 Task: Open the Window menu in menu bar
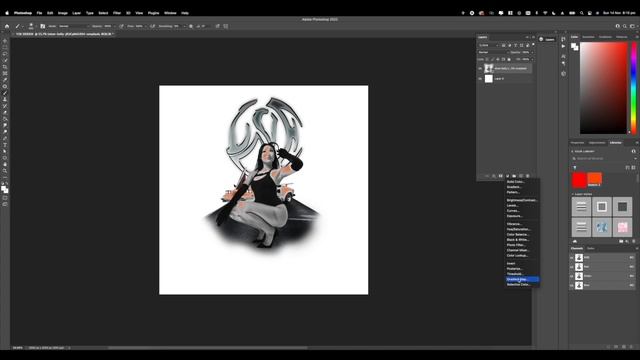point(170,13)
